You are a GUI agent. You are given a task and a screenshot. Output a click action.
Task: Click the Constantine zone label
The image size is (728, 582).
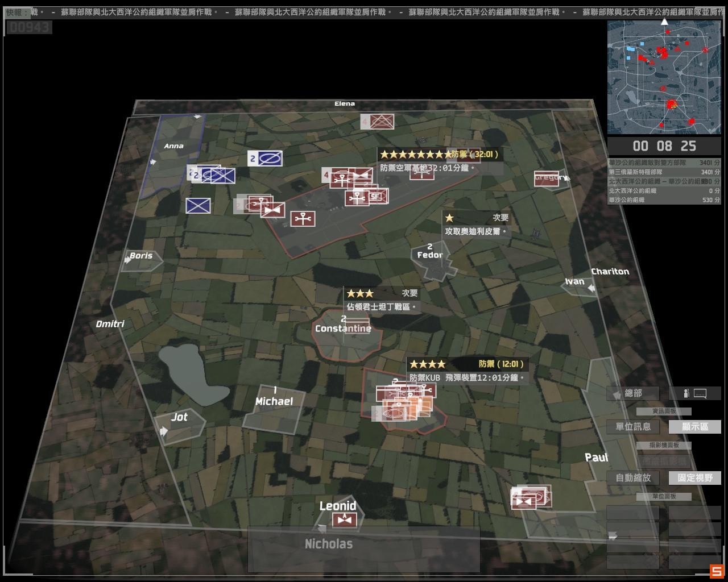click(343, 329)
